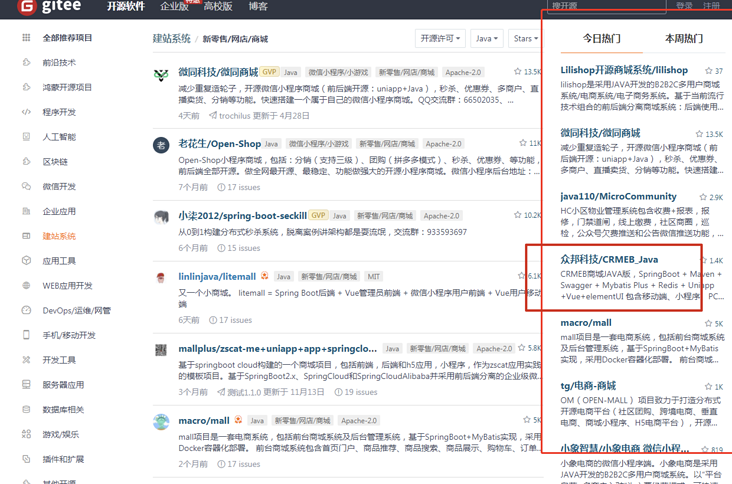The height and width of the screenshot is (484, 732).
Task: Click the building icon beside 企业应用
Action: tap(26, 211)
